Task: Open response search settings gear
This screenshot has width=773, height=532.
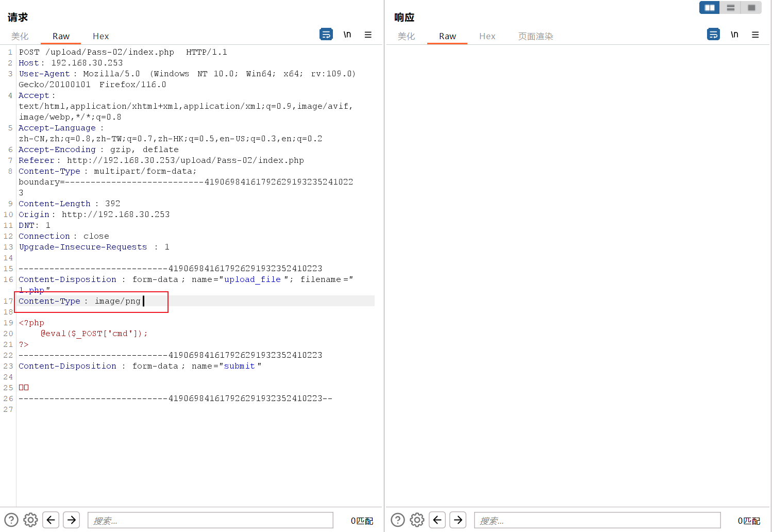Action: (417, 520)
